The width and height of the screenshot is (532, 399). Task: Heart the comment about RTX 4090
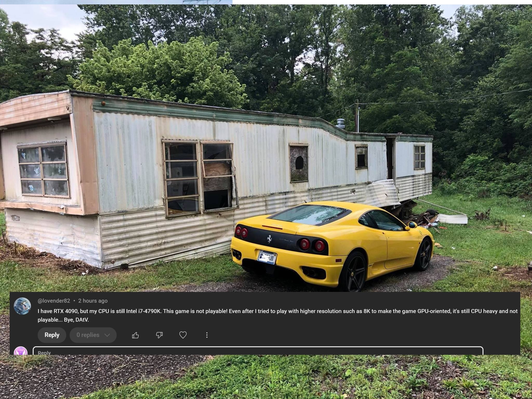(183, 335)
